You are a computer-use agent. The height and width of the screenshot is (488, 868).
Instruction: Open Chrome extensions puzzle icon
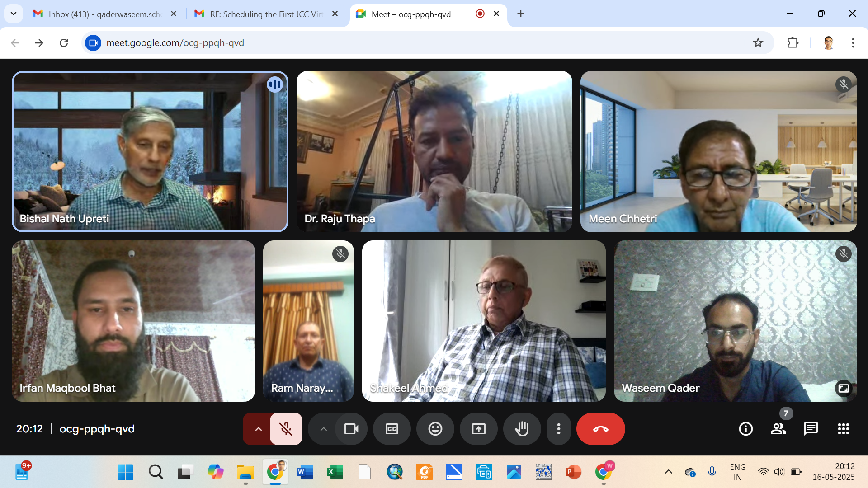click(793, 43)
